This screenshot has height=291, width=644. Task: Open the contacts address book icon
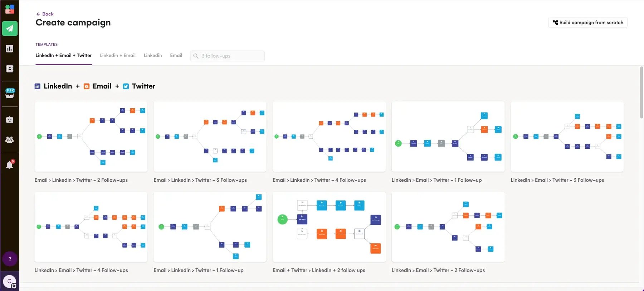[x=10, y=68]
